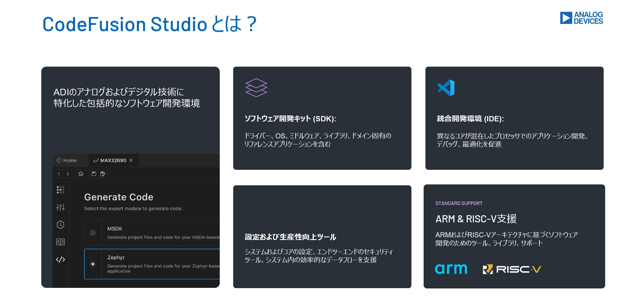Select the Zephyr radio button
This screenshot has width=644, height=301.
[93, 264]
